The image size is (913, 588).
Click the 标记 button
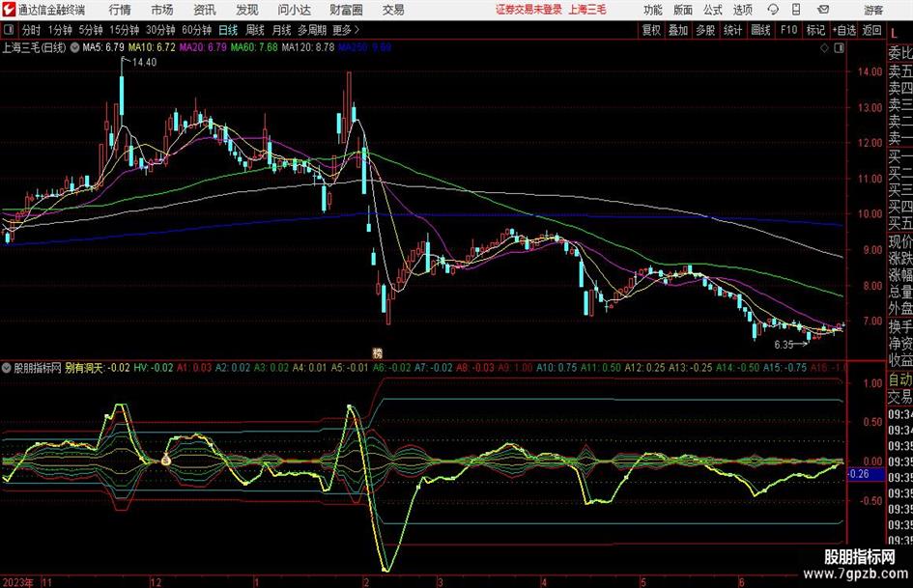tap(815, 30)
